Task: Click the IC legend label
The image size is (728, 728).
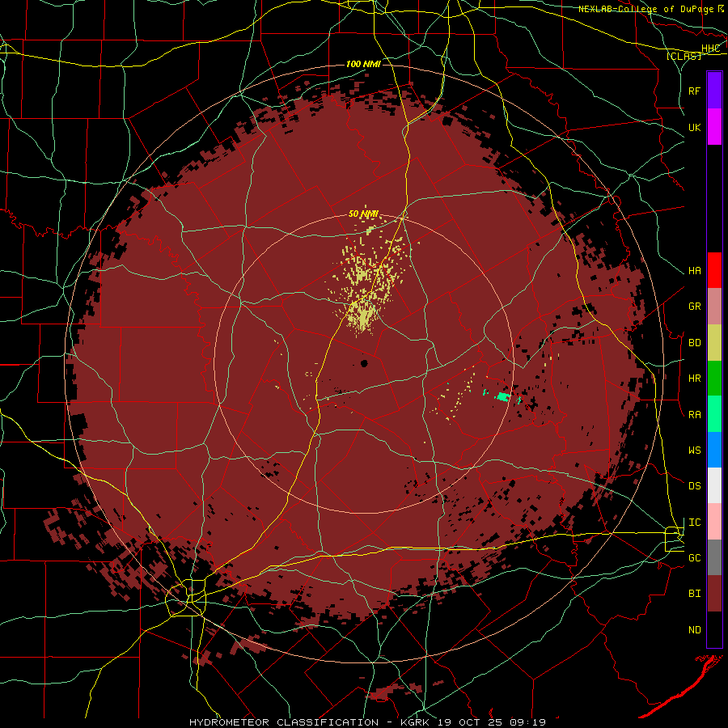Action: (694, 523)
